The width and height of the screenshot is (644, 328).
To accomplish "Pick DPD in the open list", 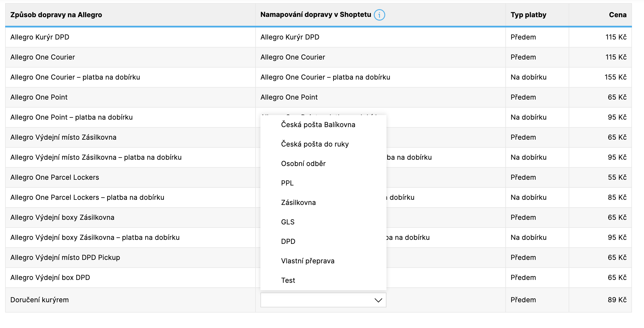I will click(288, 242).
